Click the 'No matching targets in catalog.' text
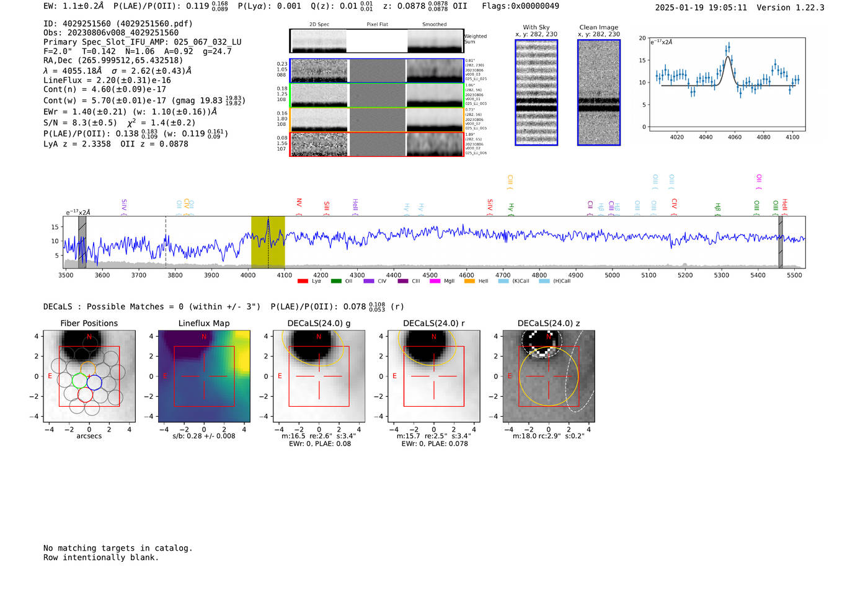This screenshot has height=591, width=868. (118, 548)
